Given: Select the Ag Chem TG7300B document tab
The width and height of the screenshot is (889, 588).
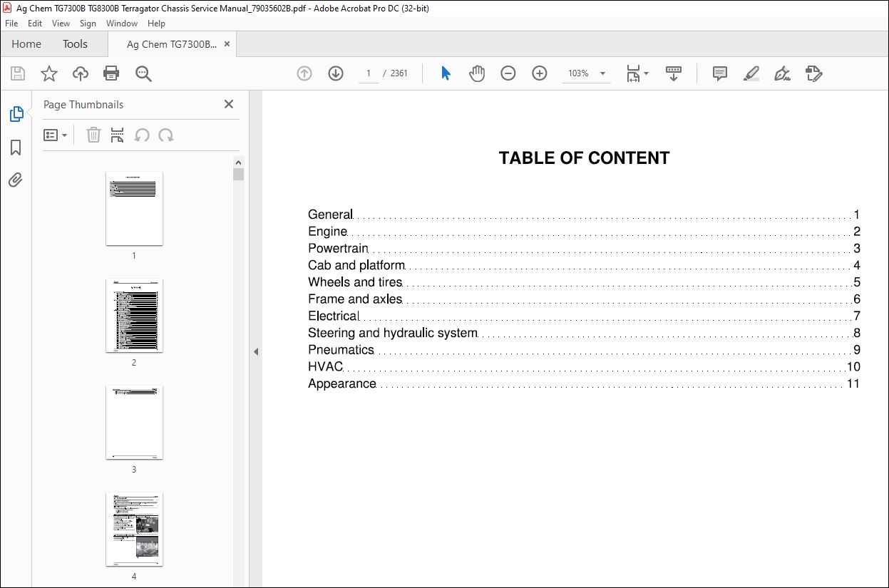Looking at the screenshot, I should point(171,44).
